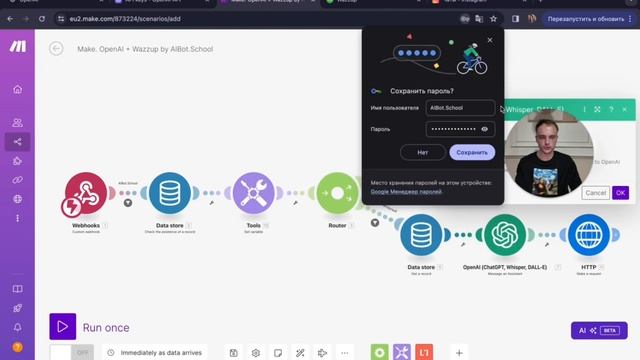Image resolution: width=640 pixels, height=360 pixels.
Task: Open scenario settings gear
Action: pos(256,353)
